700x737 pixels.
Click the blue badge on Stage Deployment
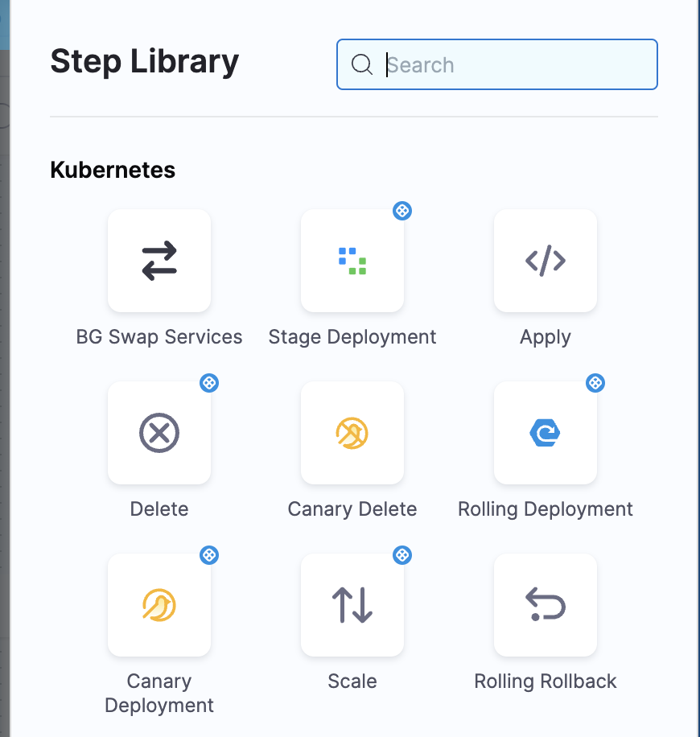(402, 211)
